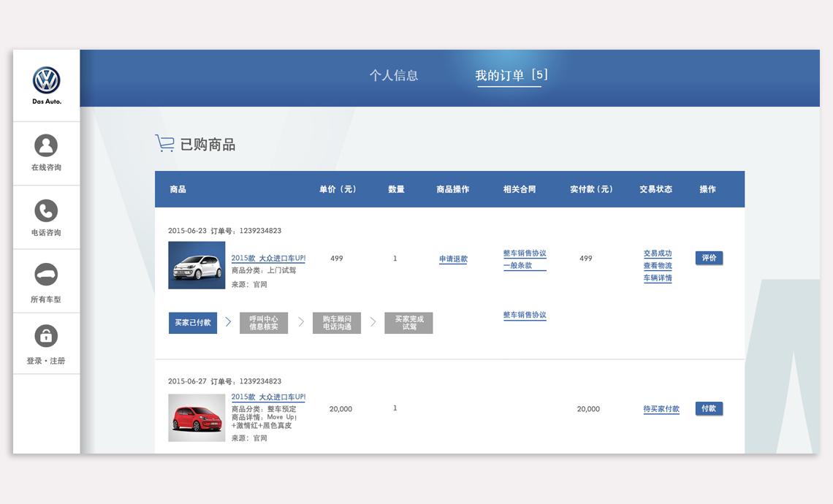Click the Volkswagen Das Auto logo
The height and width of the screenshot is (504, 833).
click(46, 81)
